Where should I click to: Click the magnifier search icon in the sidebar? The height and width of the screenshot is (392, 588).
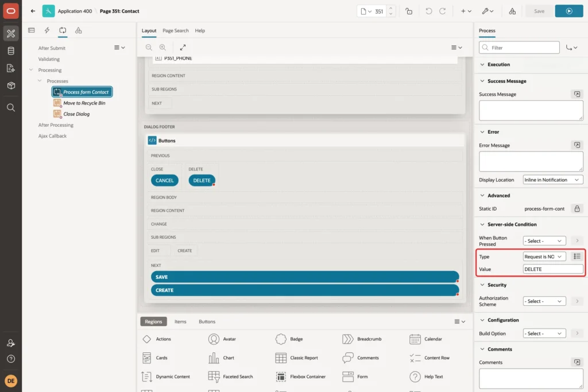tap(11, 108)
